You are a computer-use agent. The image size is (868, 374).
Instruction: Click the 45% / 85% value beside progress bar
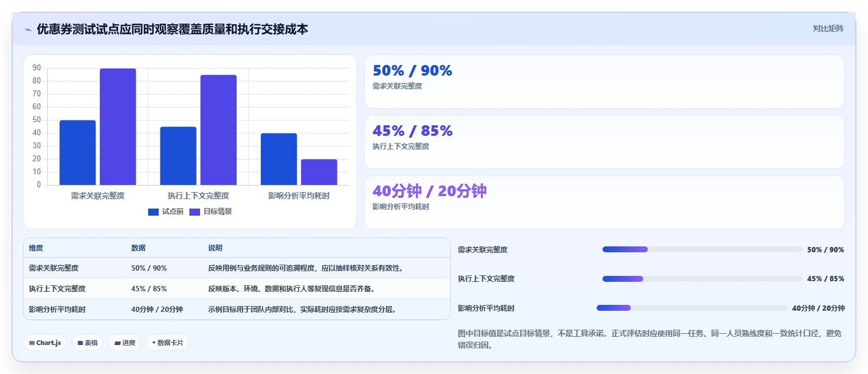coord(826,279)
